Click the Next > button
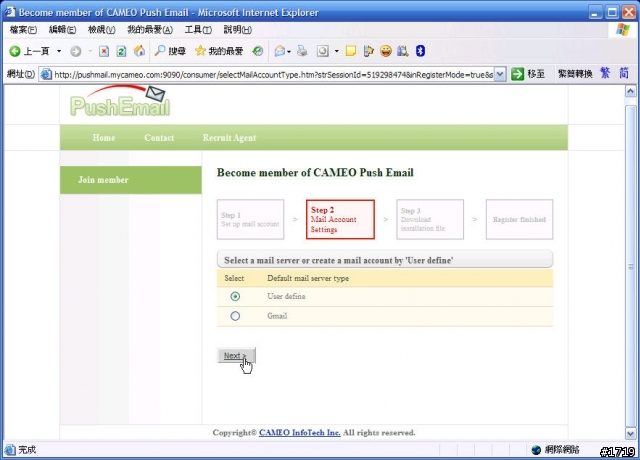640x460 pixels. tap(236, 356)
